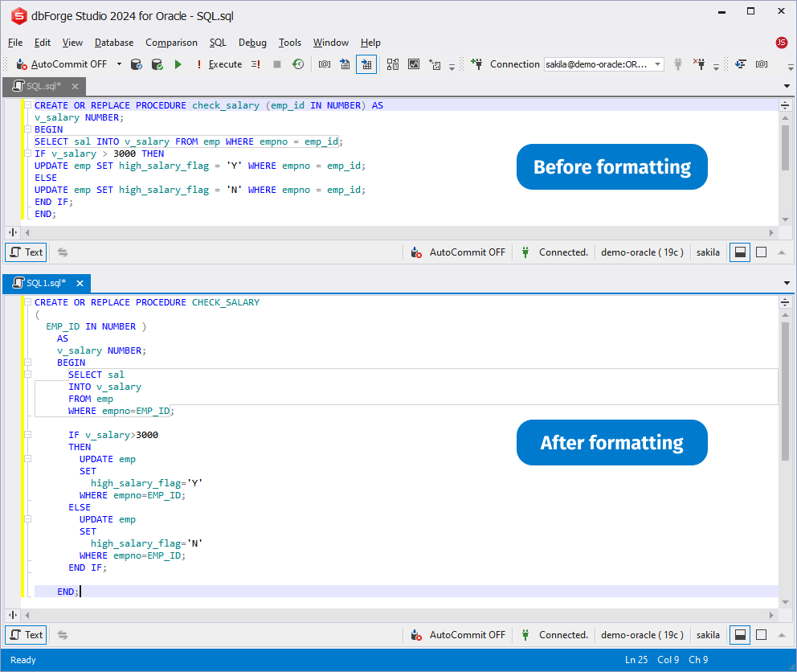Collapse the IF v_salary>3000 block in SQL1.sql
Image resolution: width=797 pixels, height=672 pixels.
tap(28, 435)
